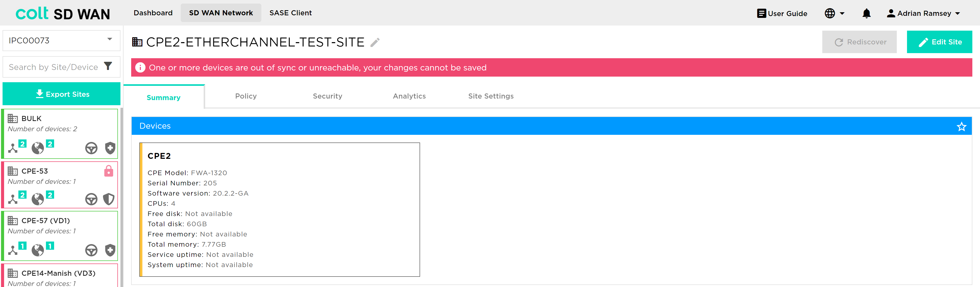Click CPE-53 globe icon
Screen dimensions: 980x287
click(x=38, y=199)
